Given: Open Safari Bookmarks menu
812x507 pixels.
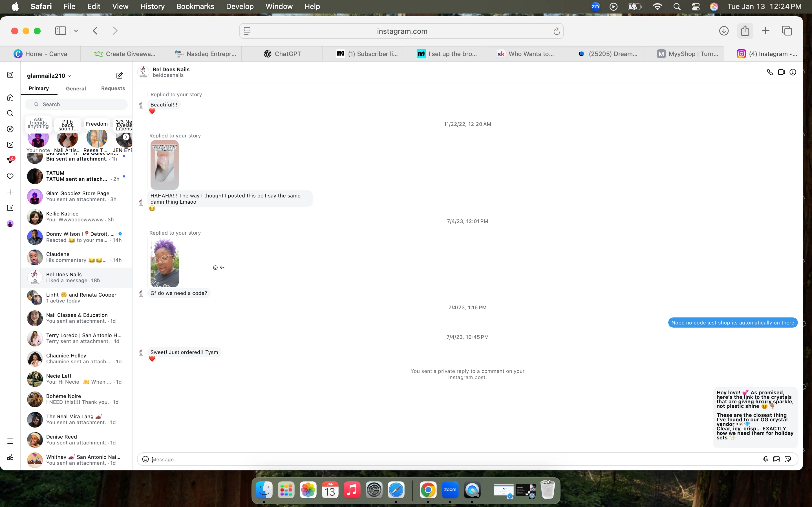Looking at the screenshot, I should click(x=195, y=6).
